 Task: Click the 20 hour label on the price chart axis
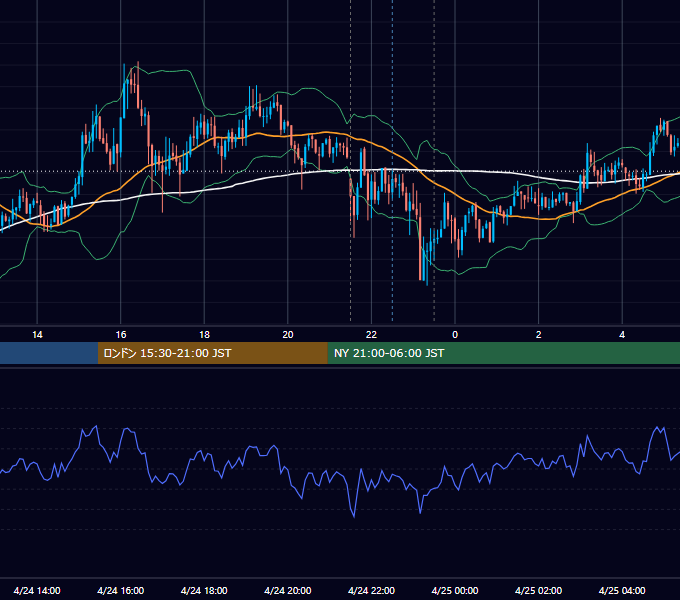point(288,335)
